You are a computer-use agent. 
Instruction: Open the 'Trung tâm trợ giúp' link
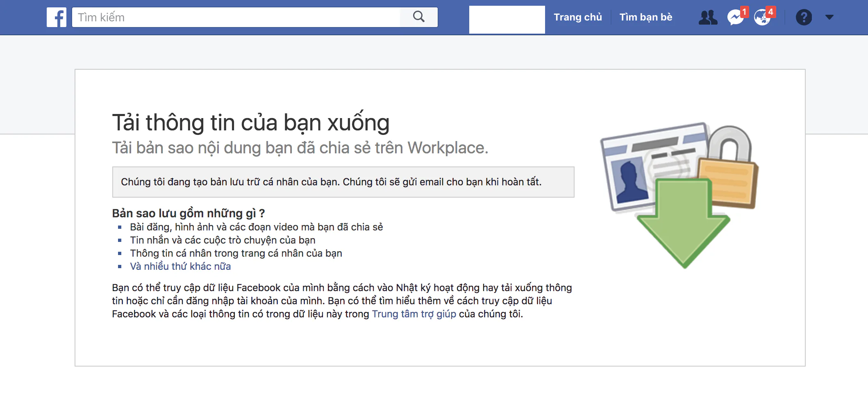click(x=414, y=314)
